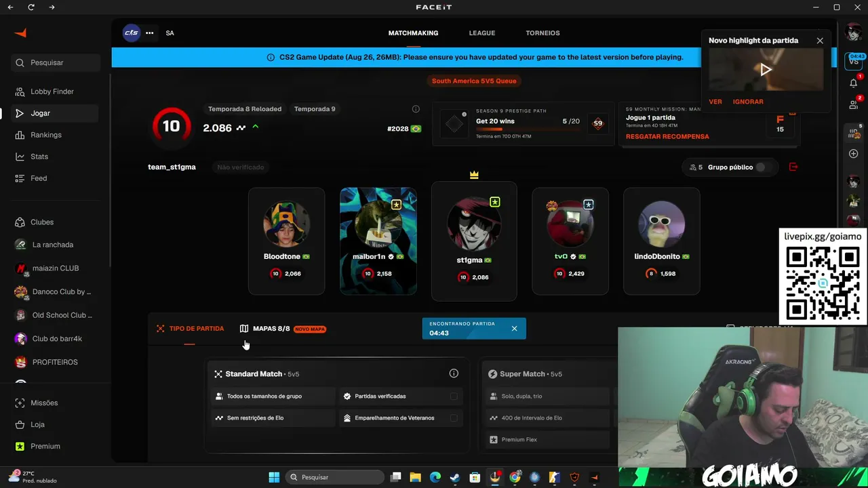Screen dimensions: 868x488
Task: Leave the party with the red exit icon
Action: point(793,167)
